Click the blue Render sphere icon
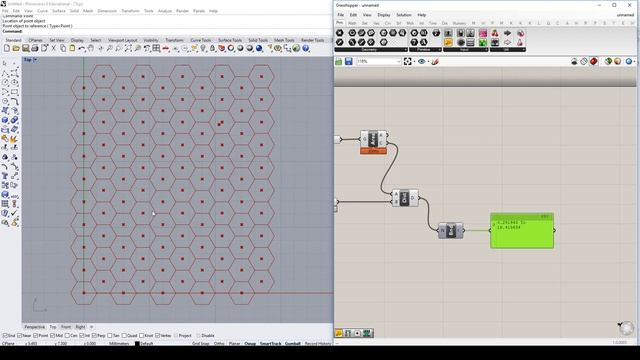Viewport: 640px width, 360px height. click(259, 49)
